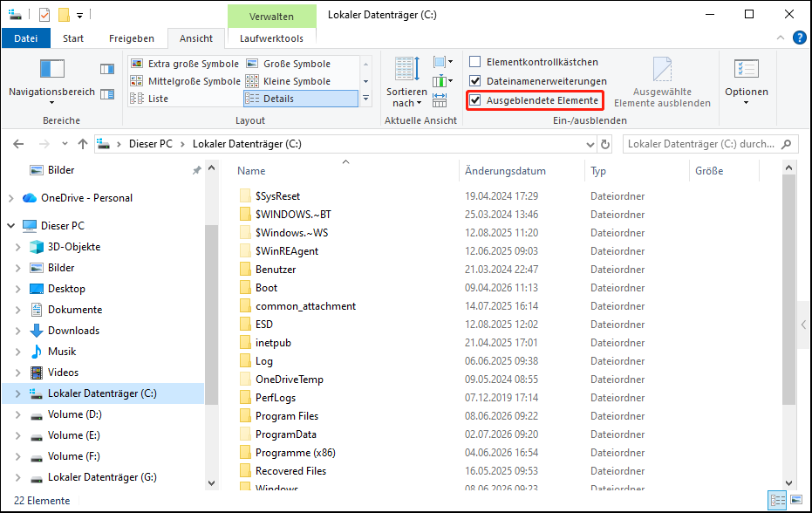Sort by the Größe column header
Viewport: 812px width, 513px height.
[x=709, y=171]
